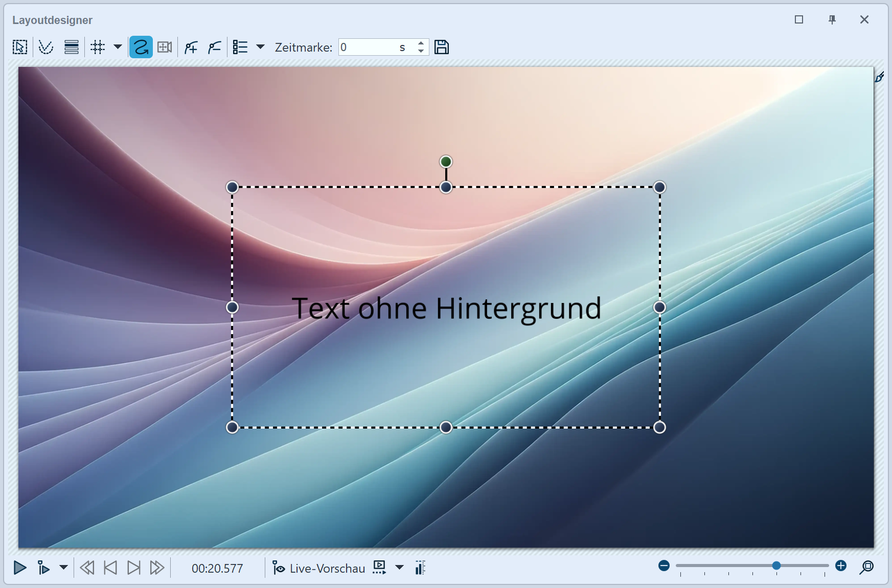Select the object selection tool
This screenshot has height=588, width=892.
click(x=19, y=47)
